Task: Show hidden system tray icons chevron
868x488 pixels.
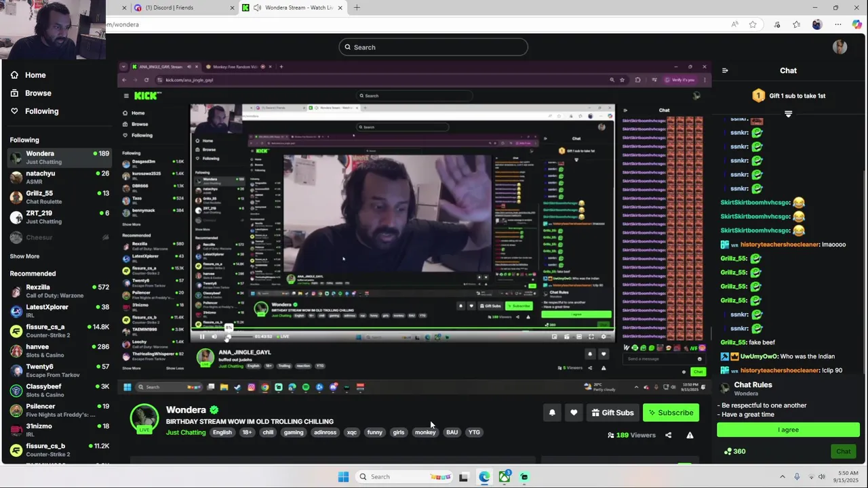Action: pyautogui.click(x=782, y=476)
